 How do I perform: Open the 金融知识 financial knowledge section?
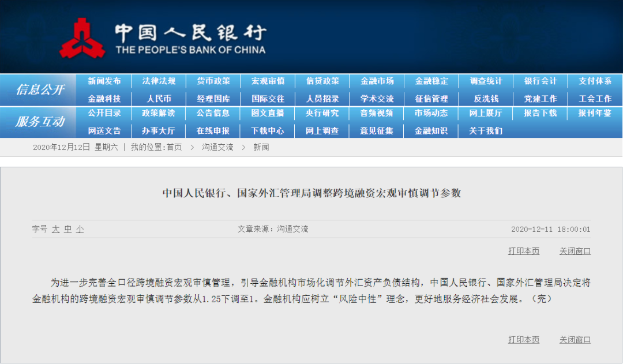(431, 130)
